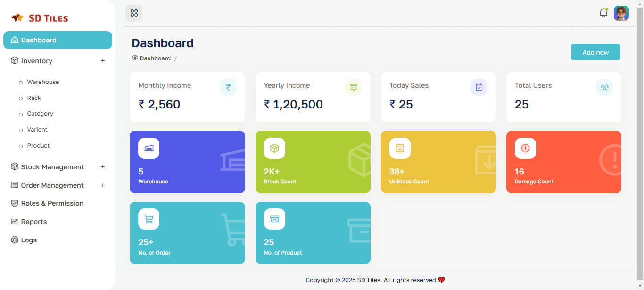This screenshot has width=644, height=290.
Task: Click the Damage Count alert icon
Action: pyautogui.click(x=525, y=148)
